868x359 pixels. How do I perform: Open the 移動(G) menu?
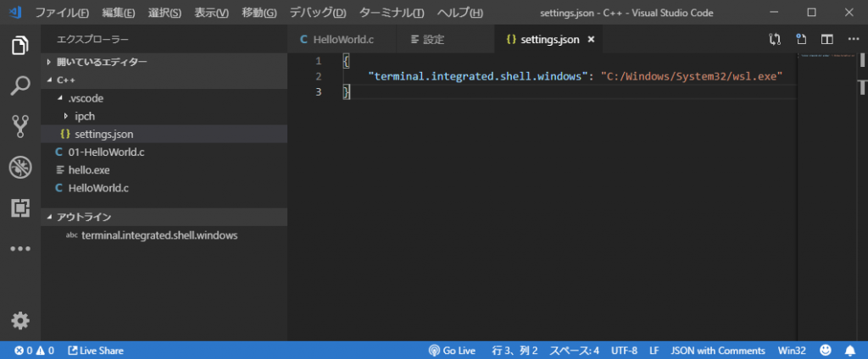[259, 12]
